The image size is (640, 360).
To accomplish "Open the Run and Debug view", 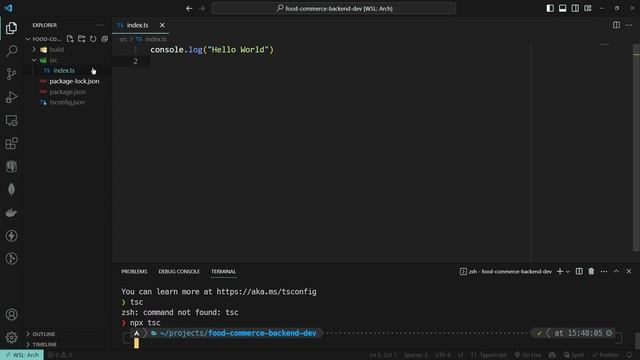I will coord(11,97).
